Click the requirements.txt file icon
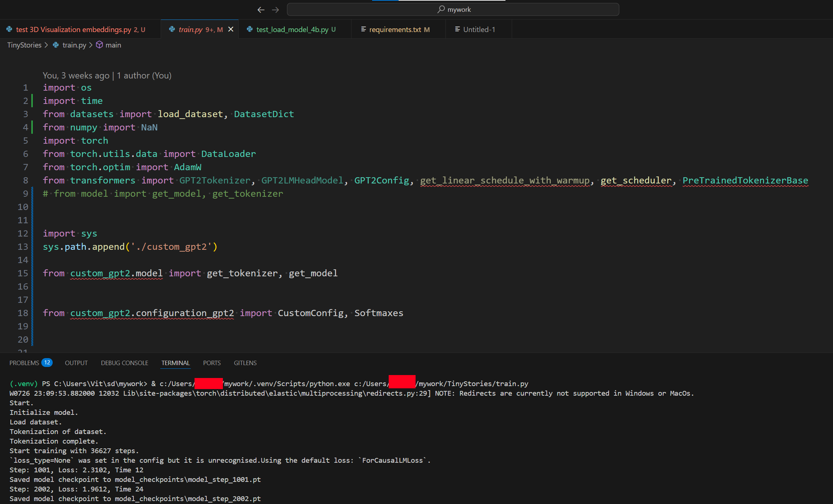 click(363, 29)
